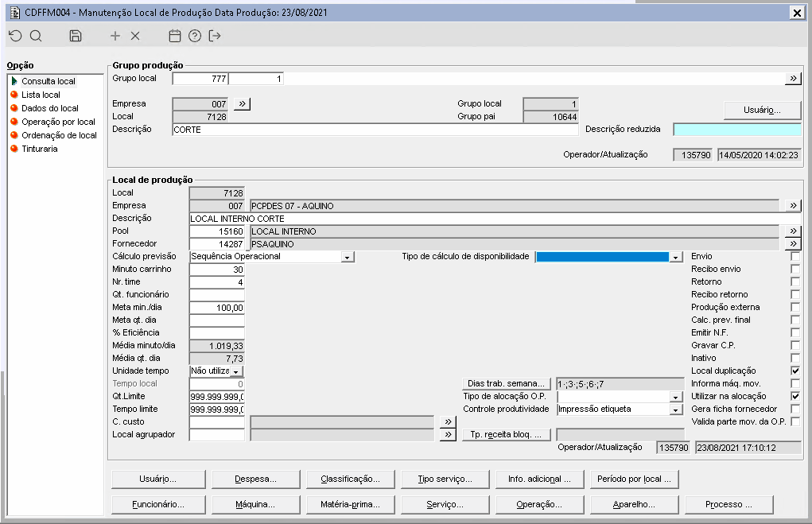This screenshot has width=812, height=524.
Task: Open lookup arrow next to Empresa 007 in Grupo produção
Action: tap(242, 103)
